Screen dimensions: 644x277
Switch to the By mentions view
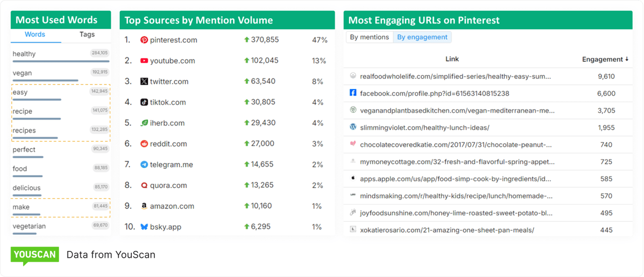369,37
